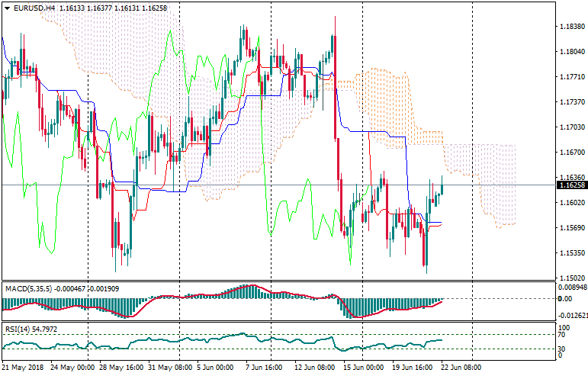Click the 1.15350 price axis label
The image size is (588, 376).
point(571,252)
